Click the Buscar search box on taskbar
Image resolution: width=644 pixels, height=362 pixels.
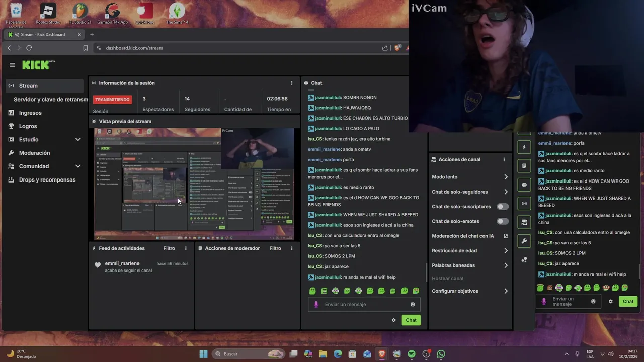pyautogui.click(x=249, y=354)
